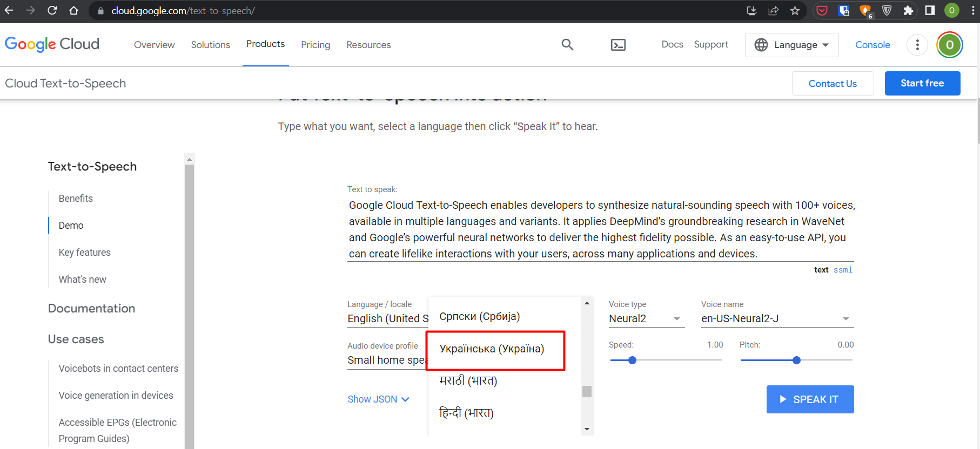Select Српски (Србија) from the language list
This screenshot has height=449, width=980.
point(480,317)
